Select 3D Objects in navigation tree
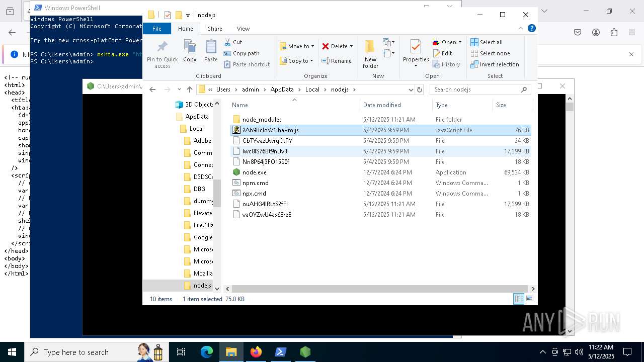 pos(194,105)
